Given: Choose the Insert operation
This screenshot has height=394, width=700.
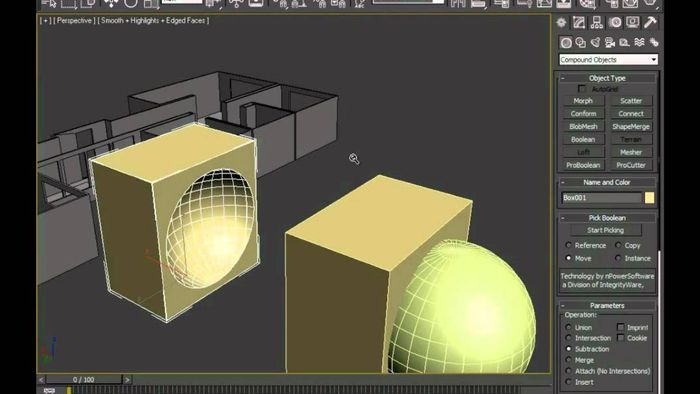Looking at the screenshot, I should coord(568,382).
